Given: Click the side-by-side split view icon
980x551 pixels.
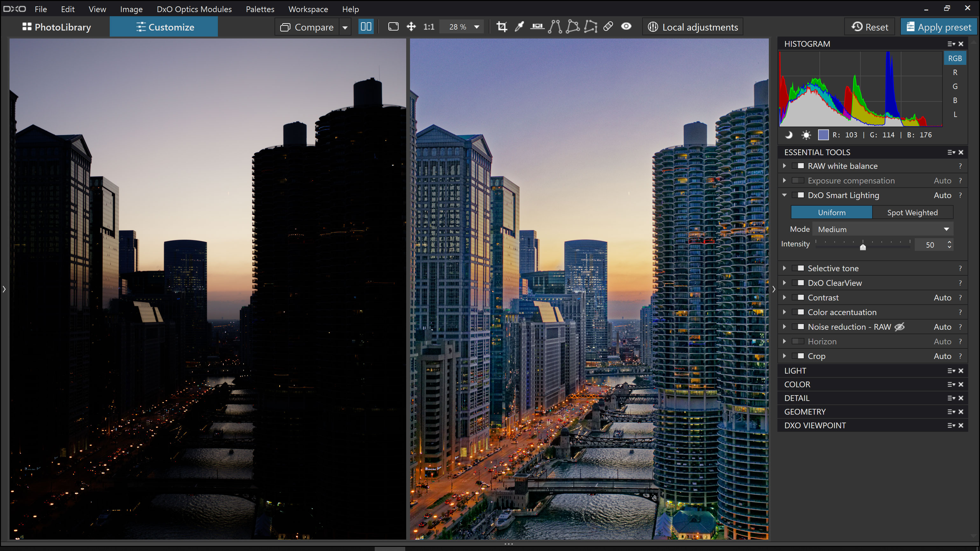Looking at the screenshot, I should pos(366,27).
